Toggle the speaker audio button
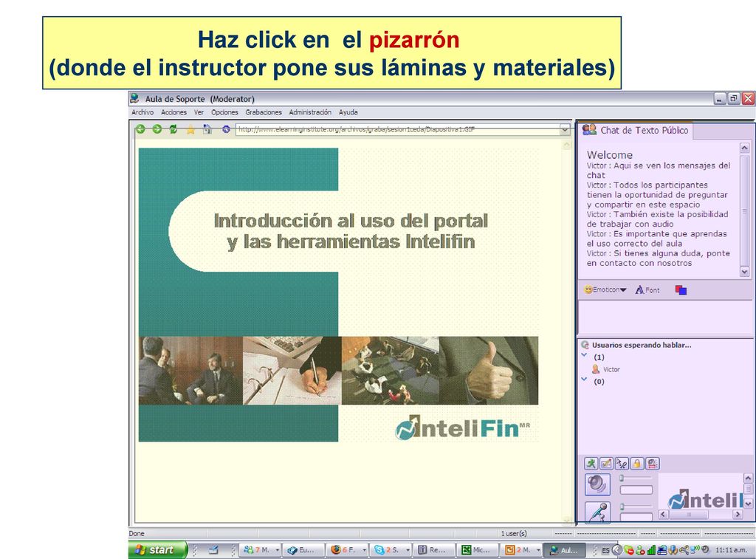Image resolution: width=756 pixels, height=559 pixels. coord(597,484)
